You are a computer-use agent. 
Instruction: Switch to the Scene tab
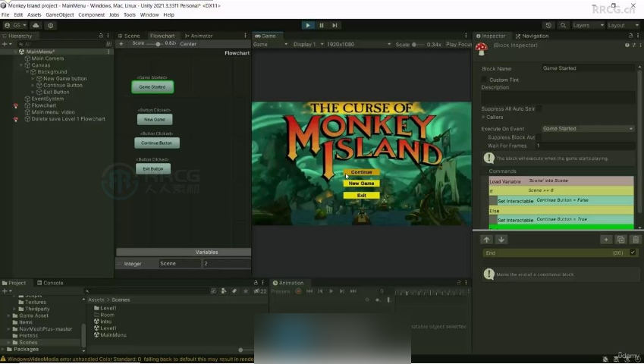(130, 36)
